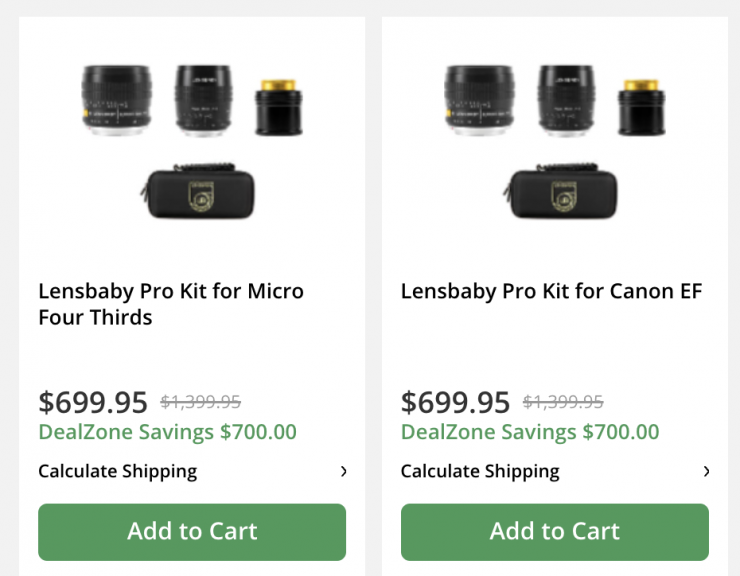Click the $699.95 price on Canon EF kit

click(455, 402)
